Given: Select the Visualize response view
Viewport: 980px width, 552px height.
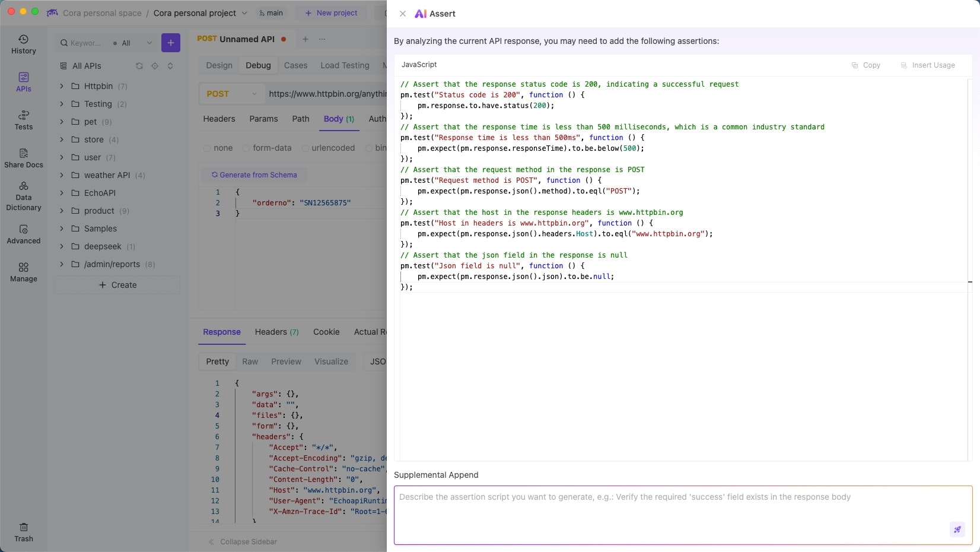Looking at the screenshot, I should 332,361.
